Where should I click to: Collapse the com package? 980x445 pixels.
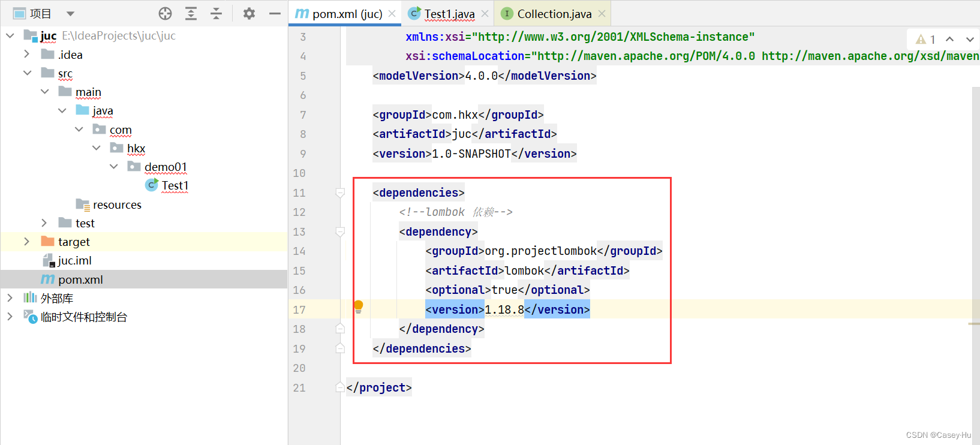point(79,130)
